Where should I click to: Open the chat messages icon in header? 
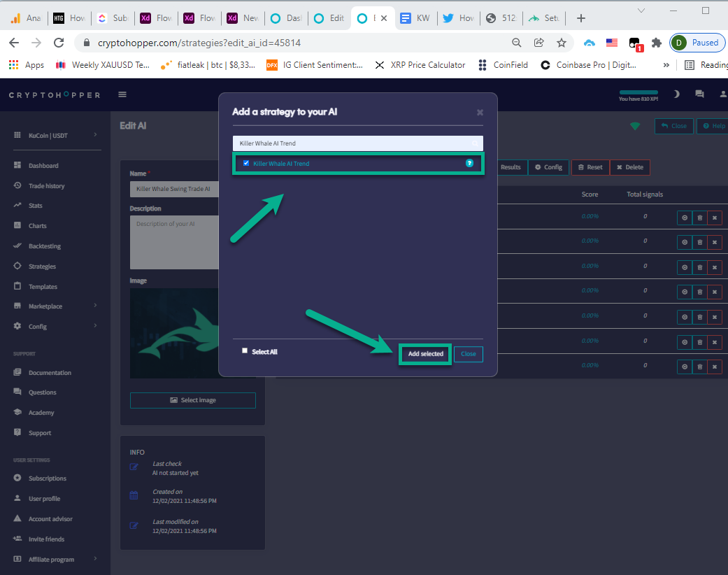click(x=699, y=94)
